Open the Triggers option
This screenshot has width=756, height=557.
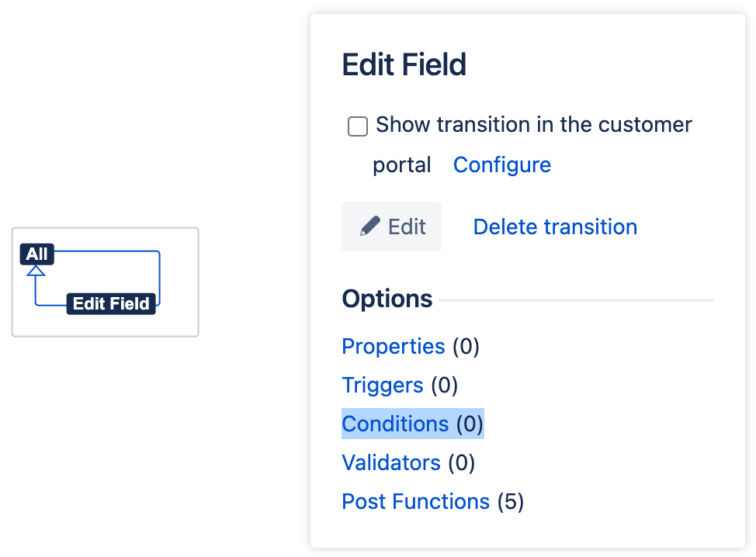point(383,385)
